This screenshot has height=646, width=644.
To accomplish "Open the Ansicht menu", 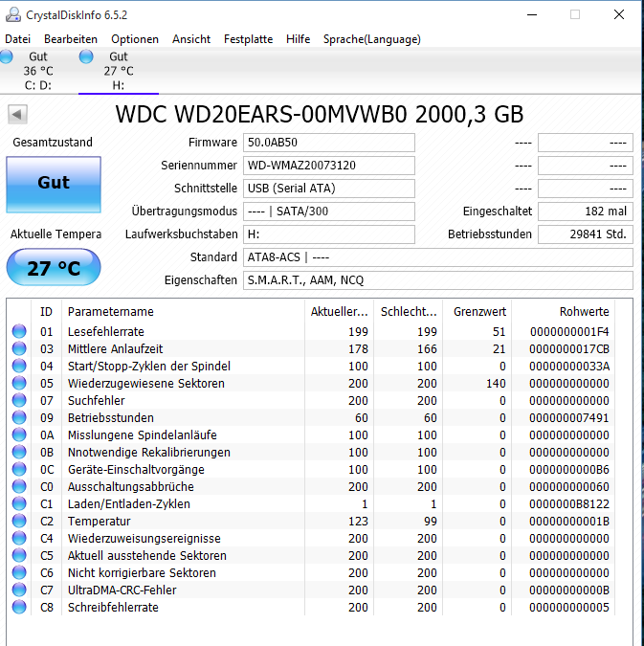I will [x=191, y=39].
